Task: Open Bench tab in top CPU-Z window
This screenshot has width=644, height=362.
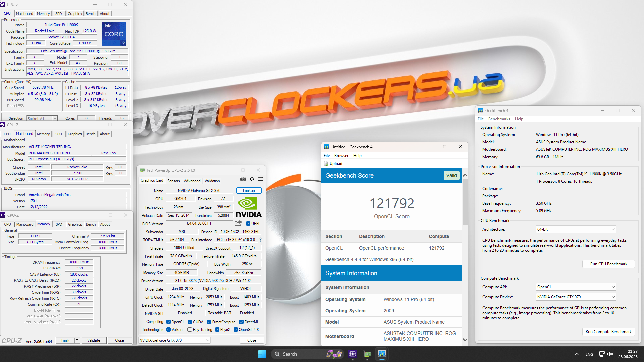Action: point(91,14)
